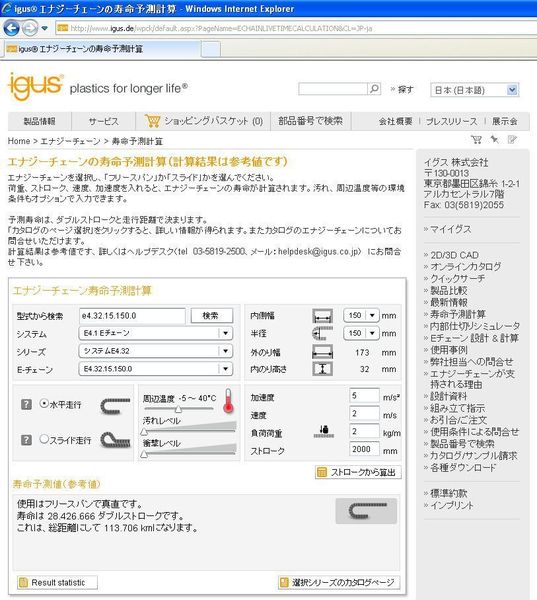Click the 速度 input field

(x=364, y=413)
